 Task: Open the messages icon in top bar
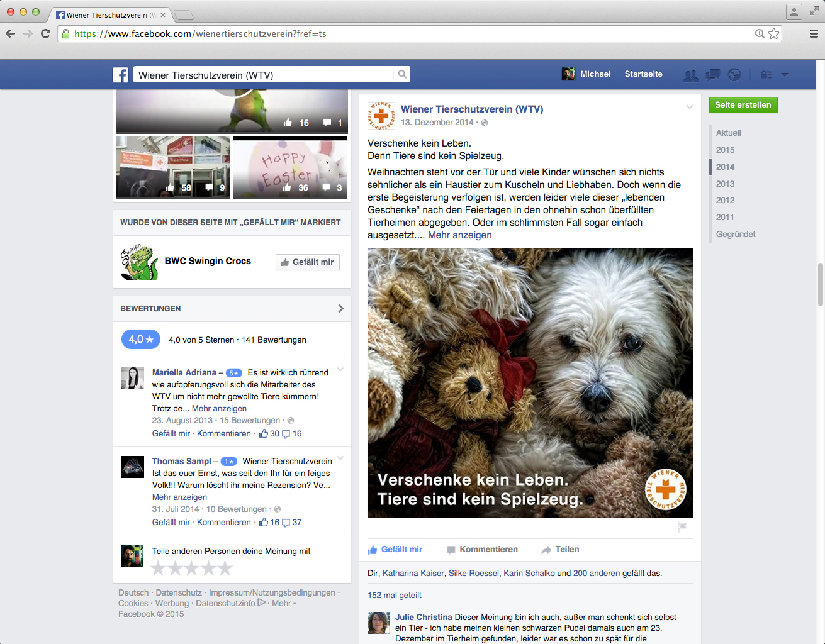(712, 75)
